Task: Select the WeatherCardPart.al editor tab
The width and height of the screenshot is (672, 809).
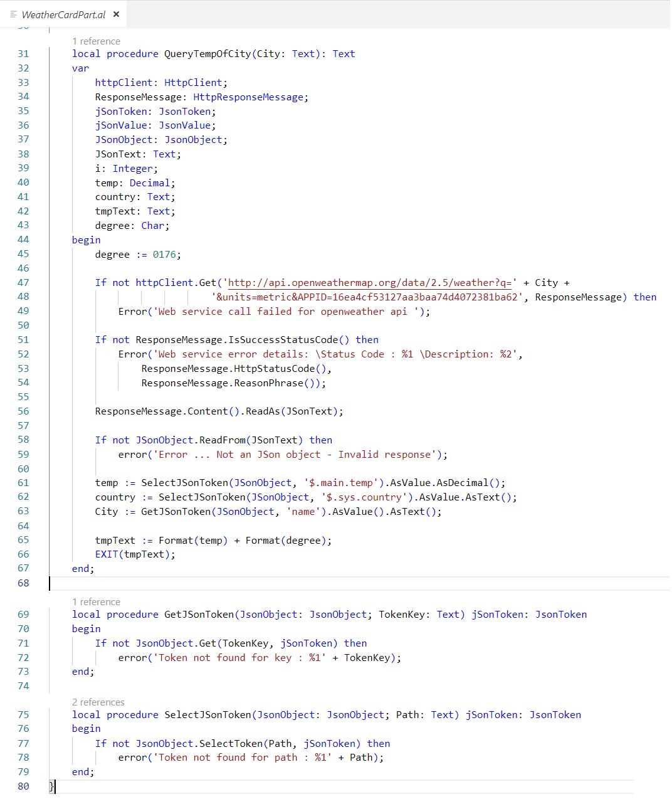Action: pyautogui.click(x=63, y=14)
